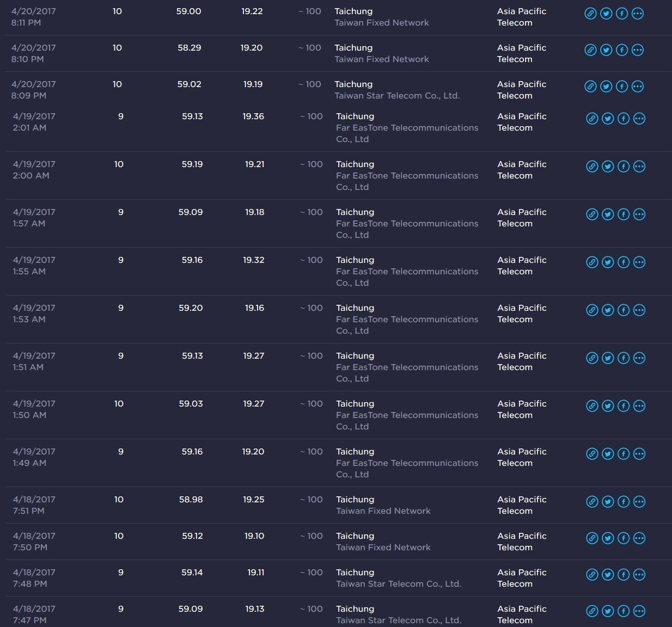Select Taiwan Fixed Network sponsor in 7:50 PM row
Image resolution: width=672 pixels, height=627 pixels.
383,548
